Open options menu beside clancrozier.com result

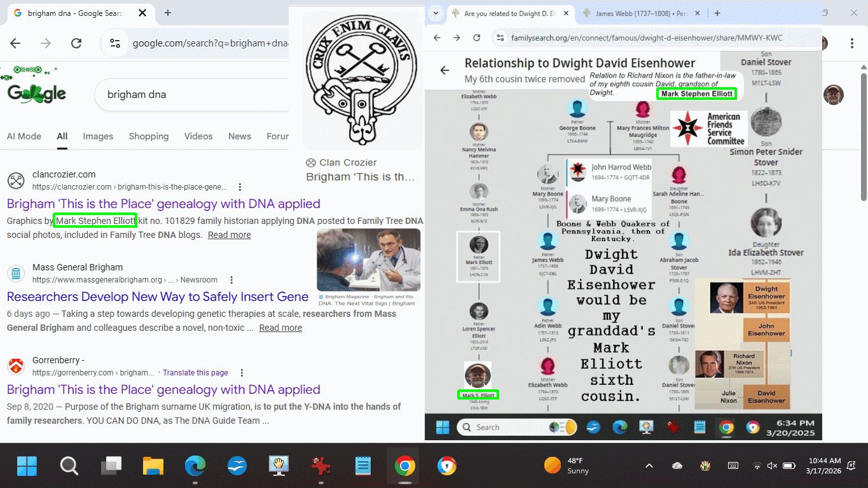[240, 187]
